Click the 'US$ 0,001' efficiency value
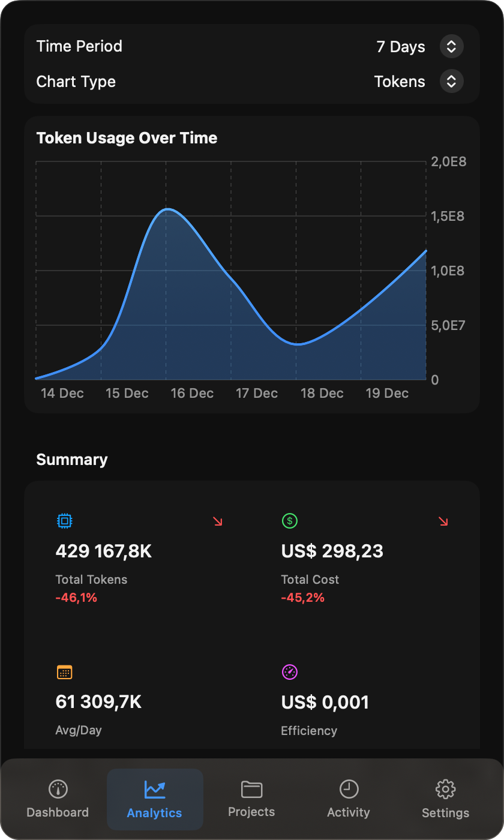 (x=325, y=702)
